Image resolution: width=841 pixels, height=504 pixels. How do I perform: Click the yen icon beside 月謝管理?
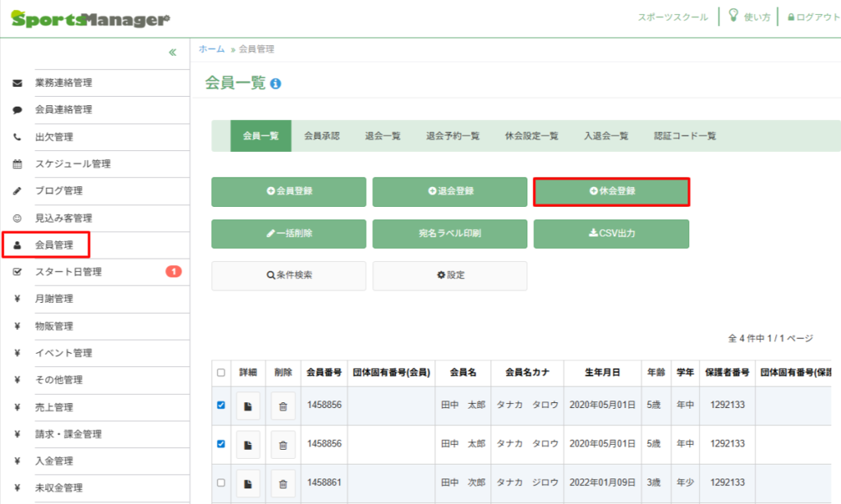click(x=17, y=299)
